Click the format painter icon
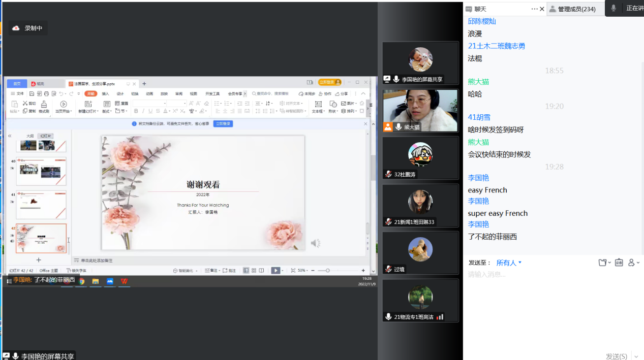This screenshot has width=644, height=360. (x=44, y=107)
